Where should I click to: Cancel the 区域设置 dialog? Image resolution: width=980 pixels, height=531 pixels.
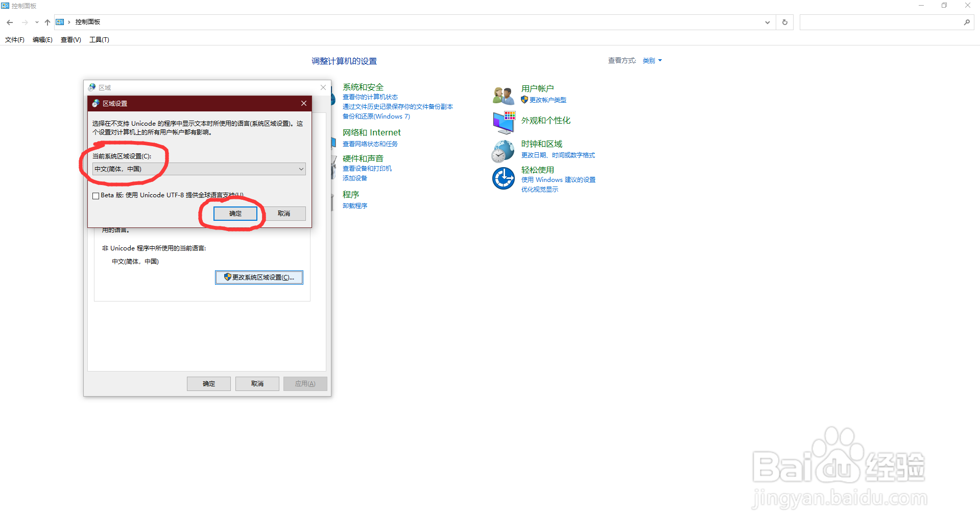tap(284, 214)
